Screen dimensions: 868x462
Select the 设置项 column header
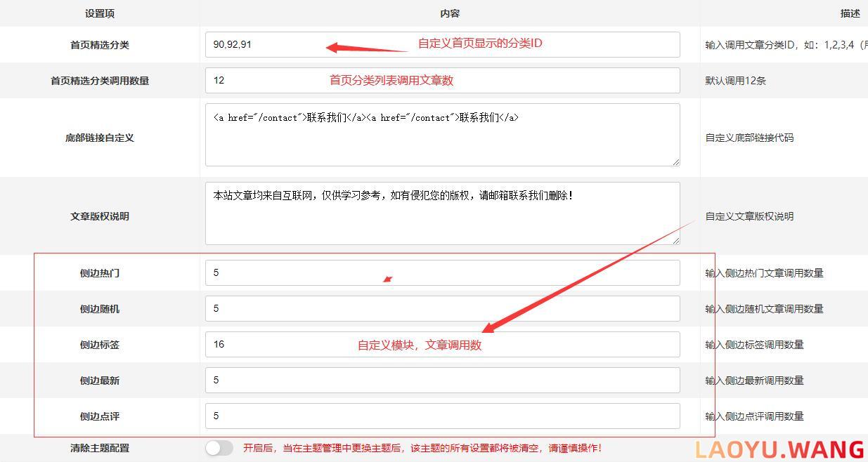[x=100, y=13]
